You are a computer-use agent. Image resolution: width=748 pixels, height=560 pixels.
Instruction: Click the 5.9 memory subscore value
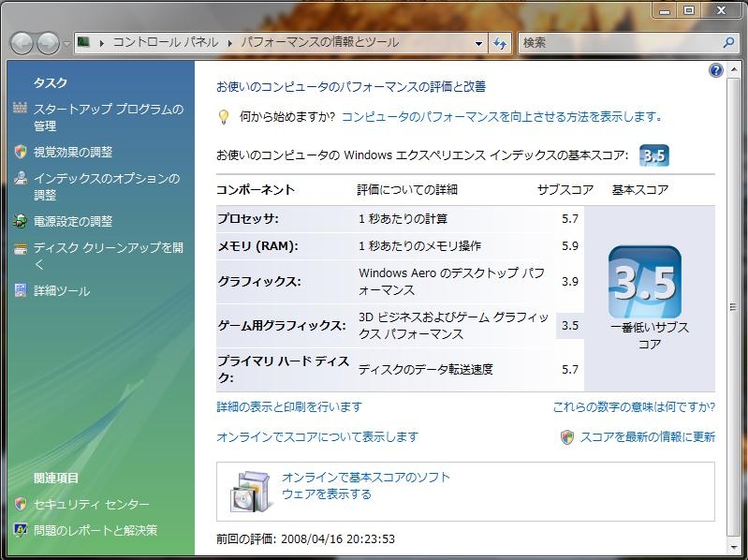click(x=569, y=245)
